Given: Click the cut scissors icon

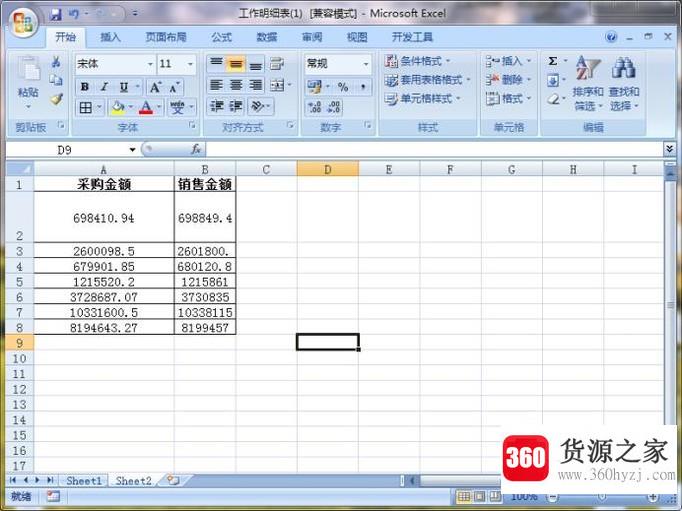Looking at the screenshot, I should pyautogui.click(x=56, y=62).
